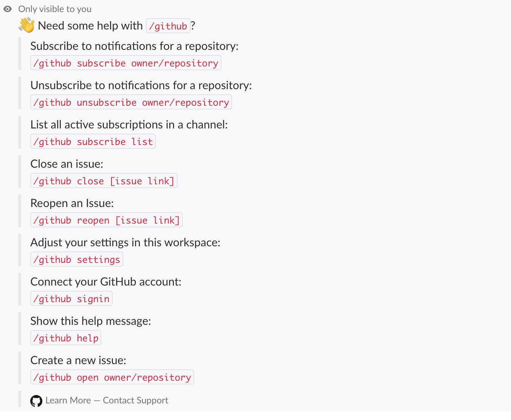Click Adjust your settings in this workspace text
Screen dimensions: 511x420
[x=125, y=242]
